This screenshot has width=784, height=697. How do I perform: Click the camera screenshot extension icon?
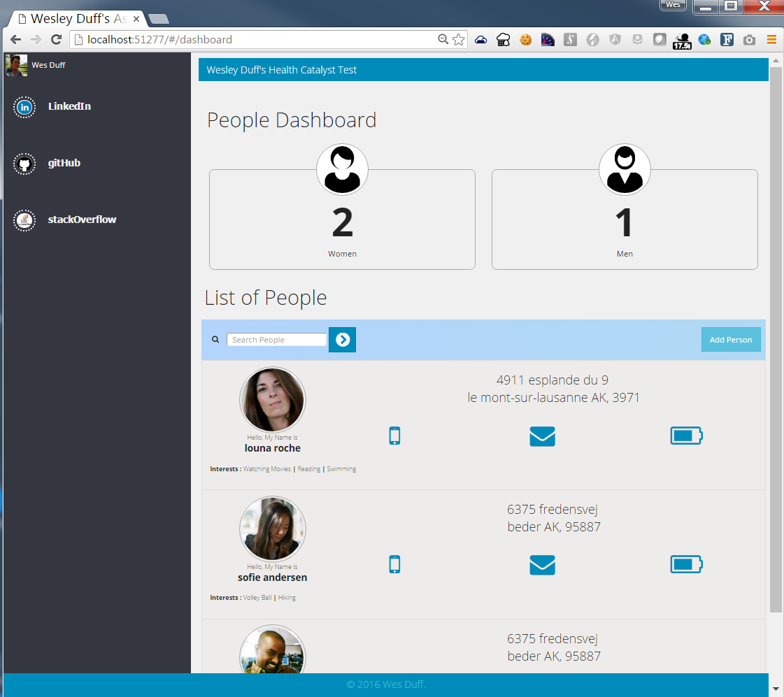pyautogui.click(x=749, y=40)
